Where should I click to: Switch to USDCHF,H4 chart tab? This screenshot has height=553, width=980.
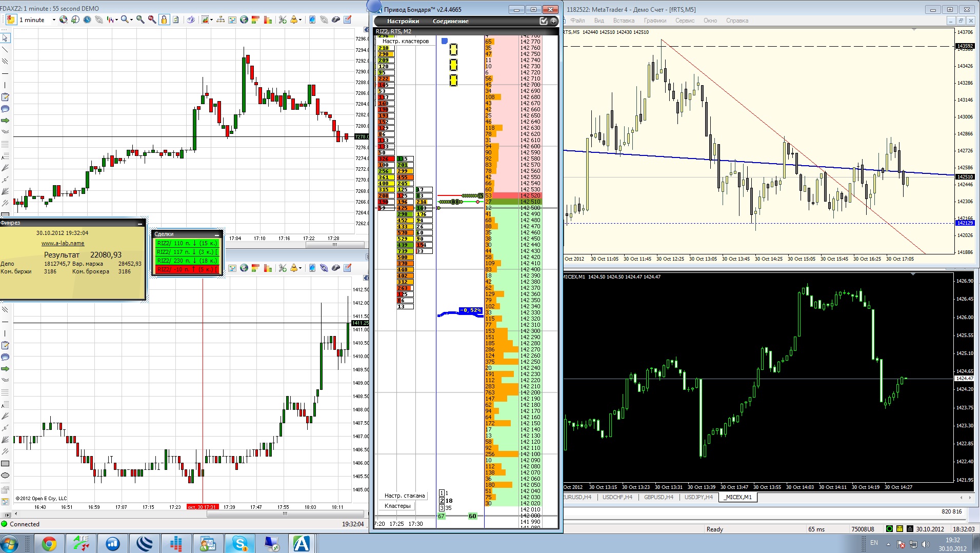pos(617,497)
